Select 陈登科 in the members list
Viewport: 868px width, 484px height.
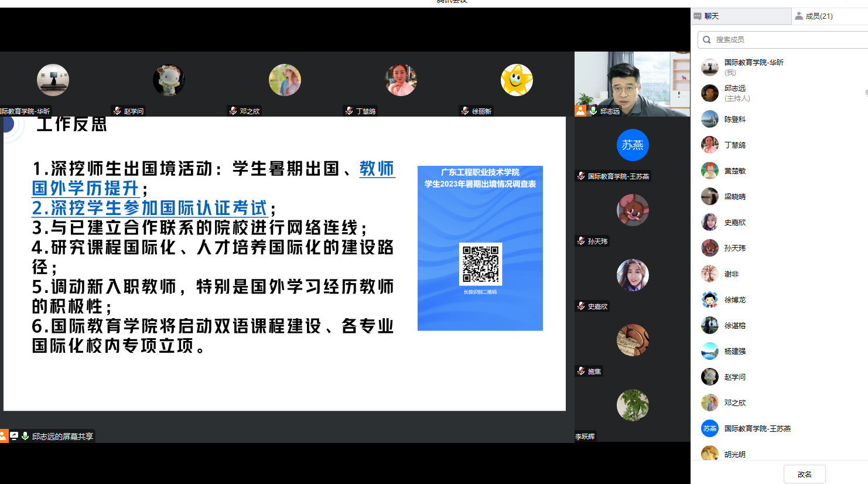click(734, 120)
